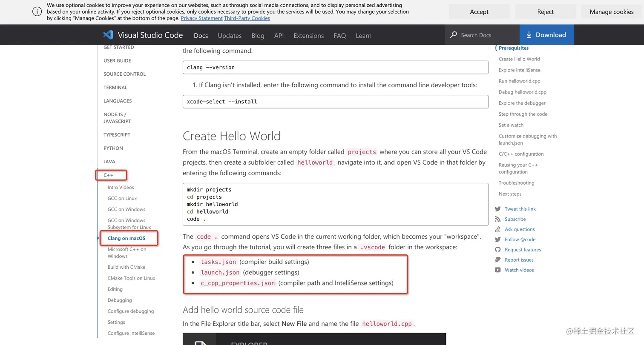Open the Updates navigation tab
Viewport: 644px width, 345px height.
(x=230, y=35)
